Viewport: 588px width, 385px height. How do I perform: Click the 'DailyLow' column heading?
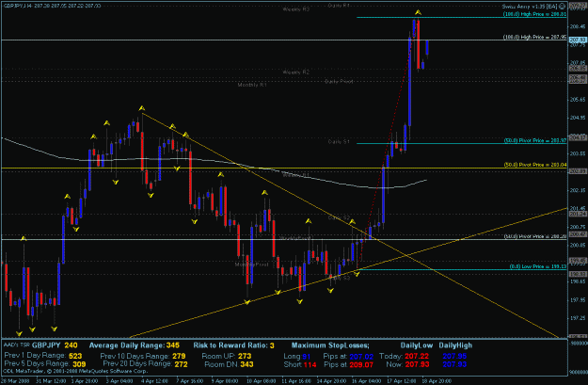click(417, 345)
